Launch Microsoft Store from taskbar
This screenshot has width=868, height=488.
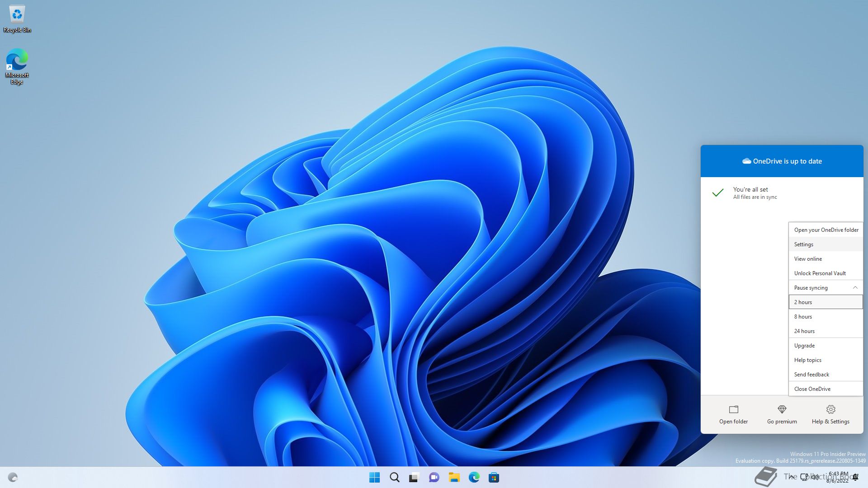494,477
